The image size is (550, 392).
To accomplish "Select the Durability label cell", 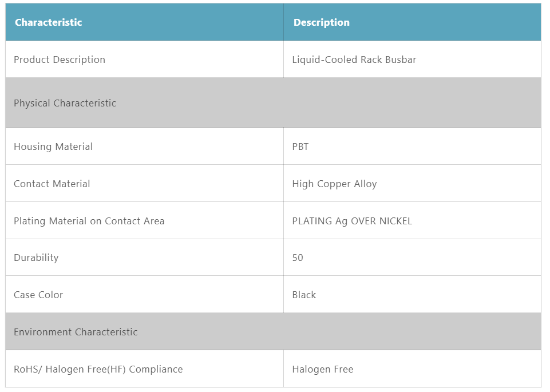I will [x=36, y=258].
